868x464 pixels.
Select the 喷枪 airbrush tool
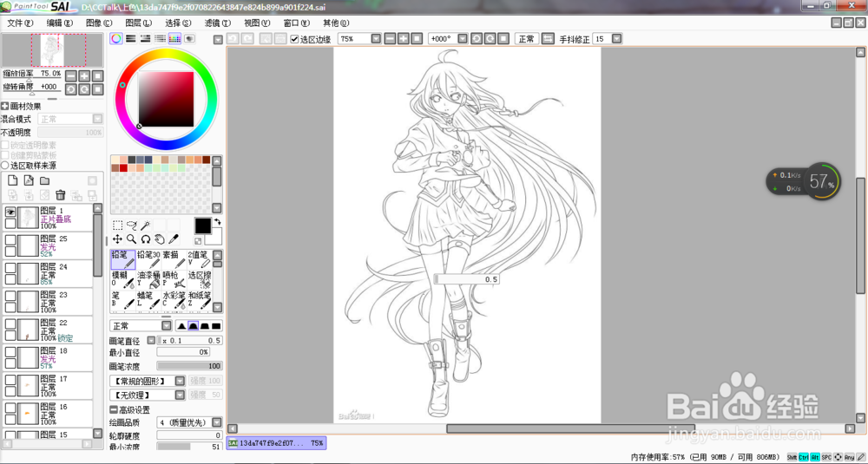tap(174, 280)
